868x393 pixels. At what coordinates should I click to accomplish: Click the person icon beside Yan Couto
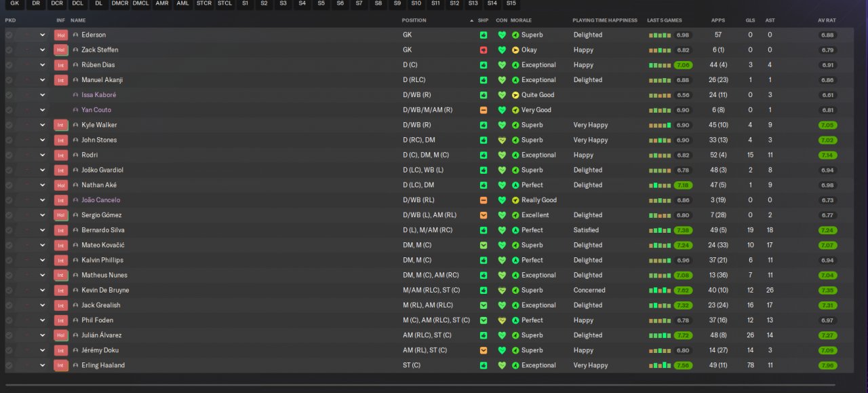click(x=76, y=110)
